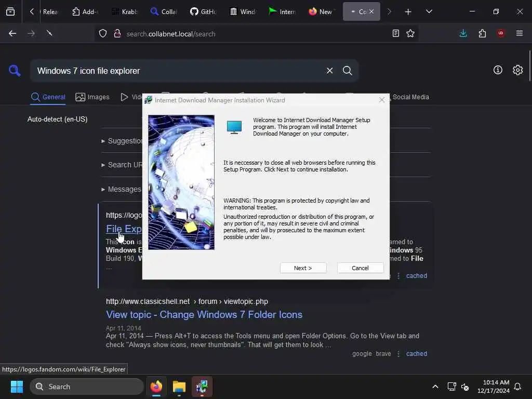Click the classicshell.net result URL
The image size is (532, 399).
[x=187, y=301]
